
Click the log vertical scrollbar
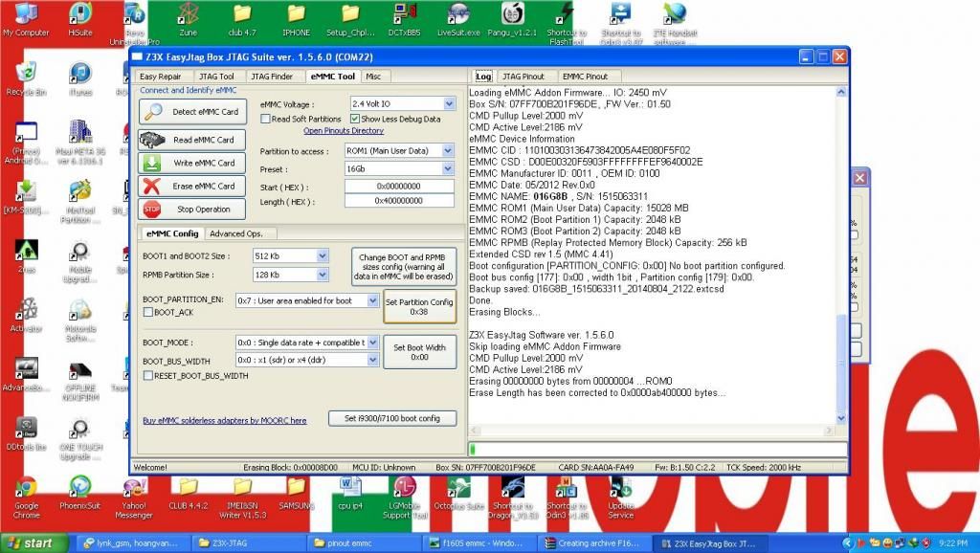[x=840, y=254]
